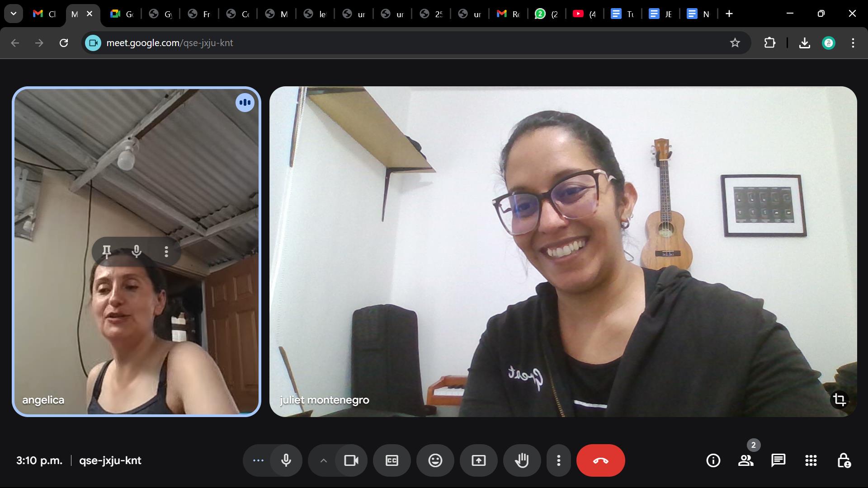Open chat with everyone panel

(778, 460)
